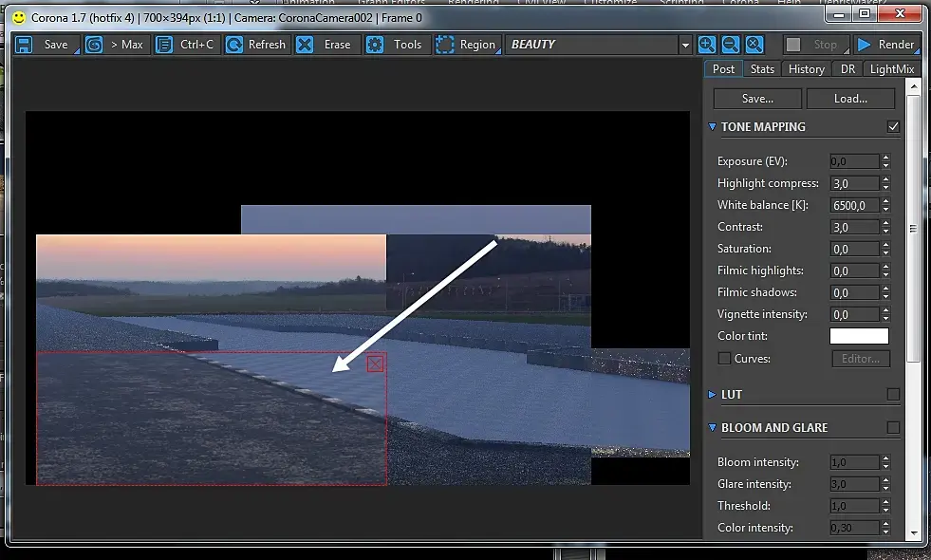
Task: Click the Threshold value field
Action: (x=854, y=506)
